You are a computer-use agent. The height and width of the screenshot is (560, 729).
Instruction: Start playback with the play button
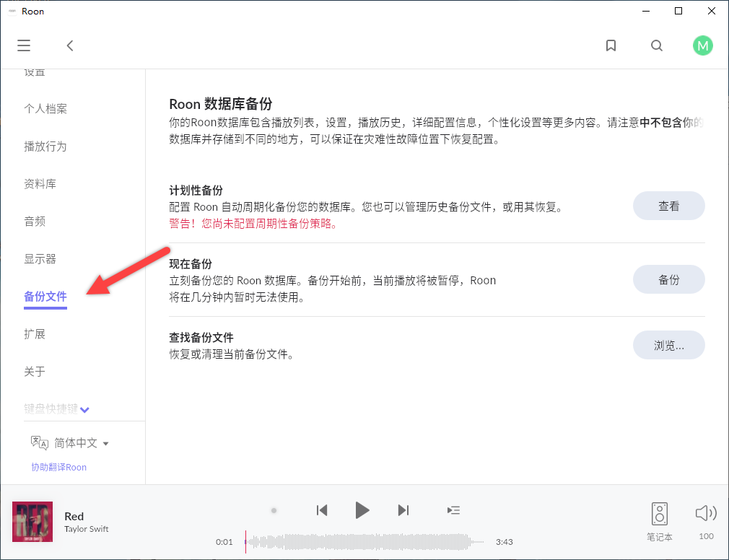[362, 510]
